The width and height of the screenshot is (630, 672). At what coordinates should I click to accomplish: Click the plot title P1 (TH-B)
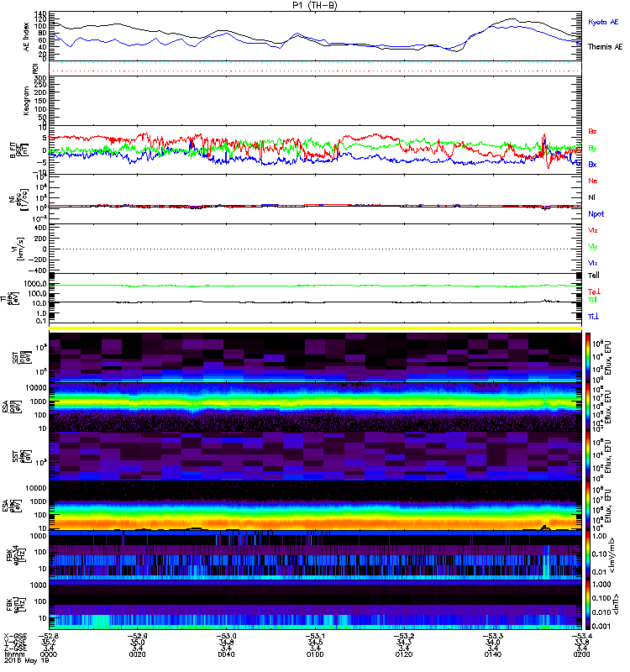click(315, 5)
